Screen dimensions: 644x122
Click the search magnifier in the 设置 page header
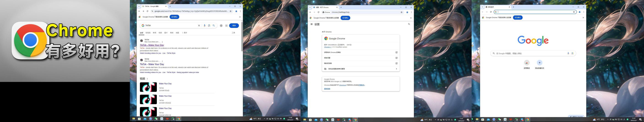(409, 24)
